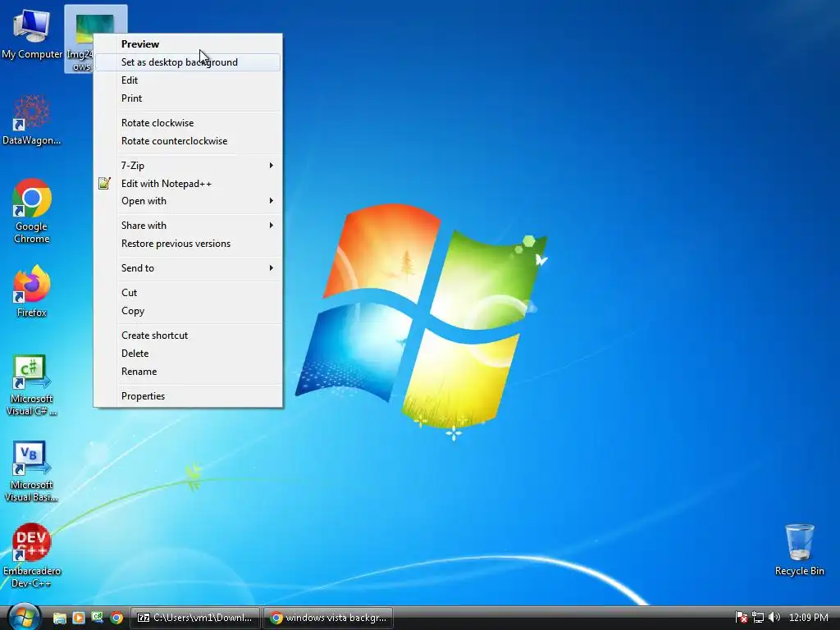The width and height of the screenshot is (840, 630).
Task: Click the volume speaker tray icon
Action: [774, 618]
